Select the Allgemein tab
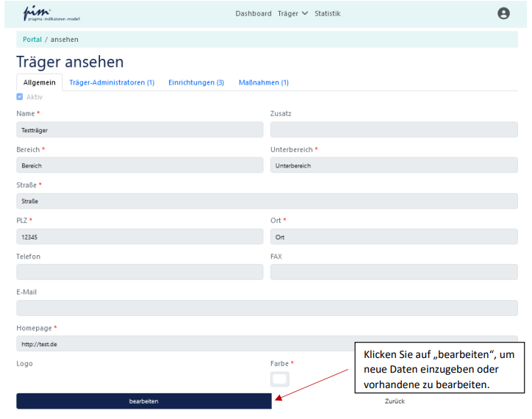This screenshot has height=419, width=532. point(40,82)
